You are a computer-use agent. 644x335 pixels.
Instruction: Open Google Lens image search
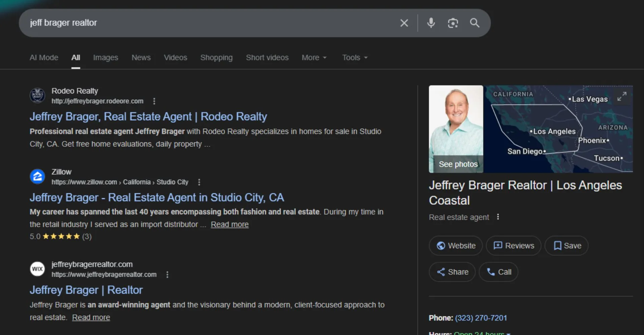(x=452, y=23)
